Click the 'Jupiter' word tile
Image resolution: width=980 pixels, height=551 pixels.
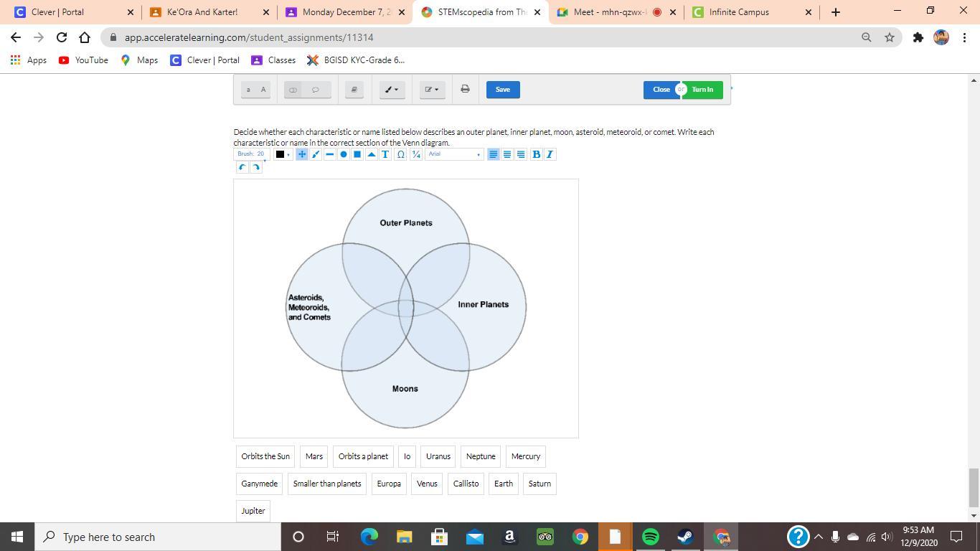(x=253, y=511)
